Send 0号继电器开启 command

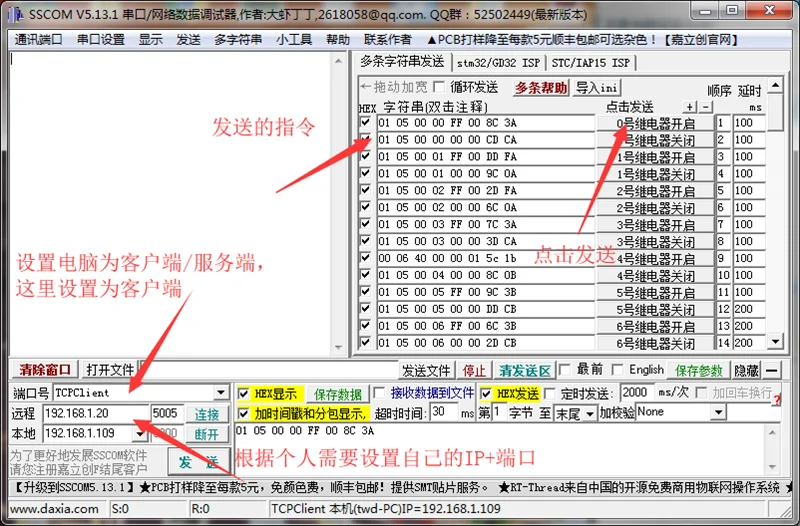[x=655, y=123]
